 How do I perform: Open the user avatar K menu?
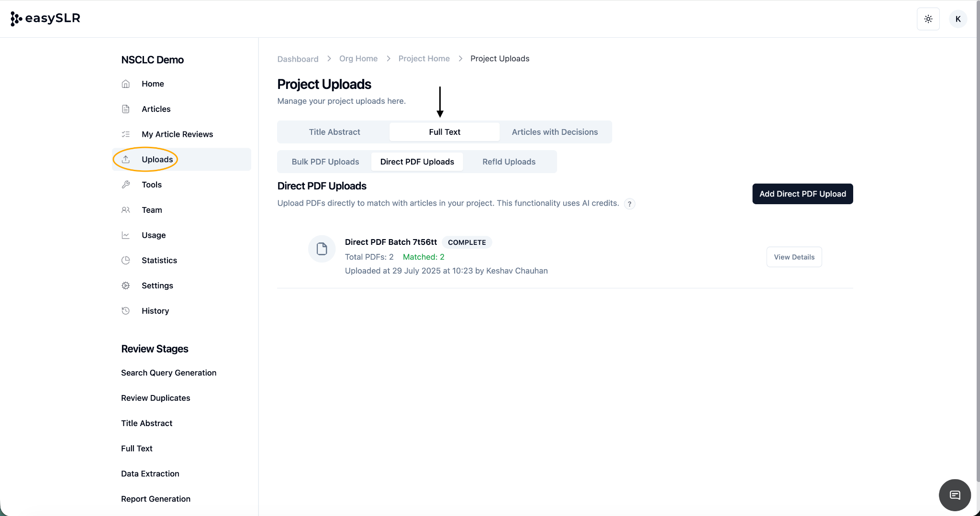[958, 19]
